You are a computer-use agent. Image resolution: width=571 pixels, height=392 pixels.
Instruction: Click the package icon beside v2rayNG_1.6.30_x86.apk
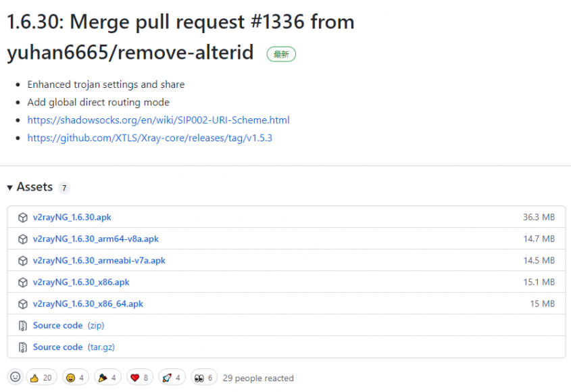point(22,283)
